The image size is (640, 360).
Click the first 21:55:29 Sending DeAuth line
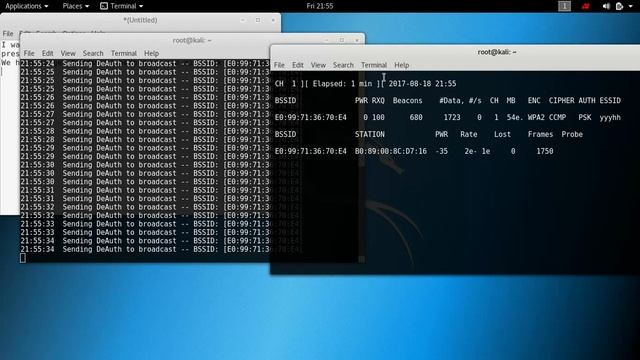pyautogui.click(x=145, y=148)
